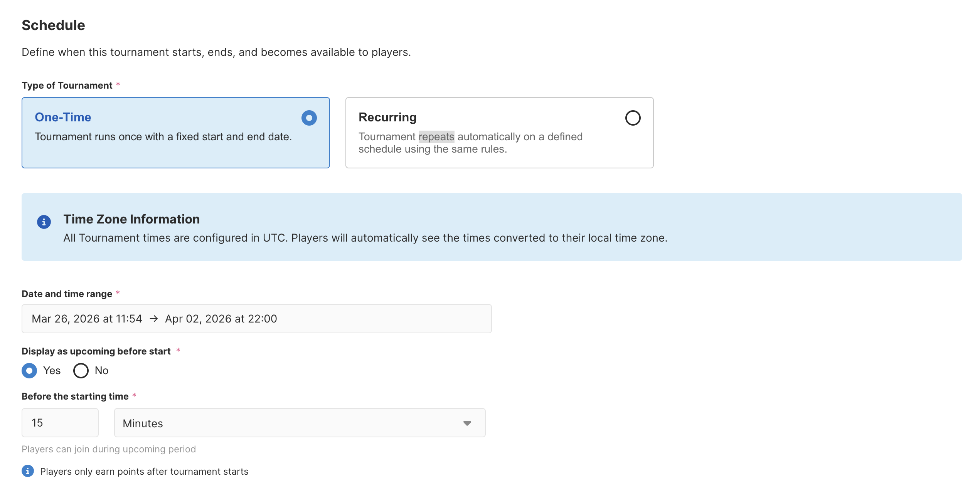Viewport: 980px width, 504px height.
Task: Choose No for display as upcoming
Action: click(81, 371)
